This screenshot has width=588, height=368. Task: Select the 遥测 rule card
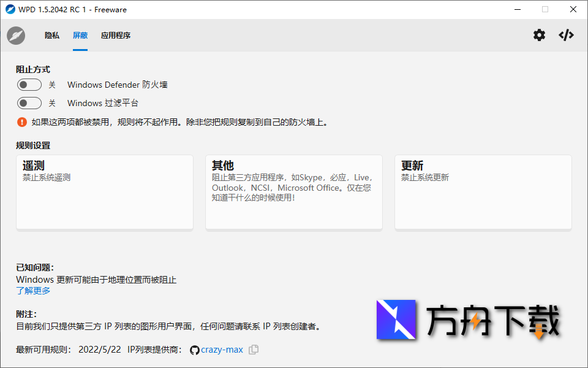pyautogui.click(x=104, y=192)
